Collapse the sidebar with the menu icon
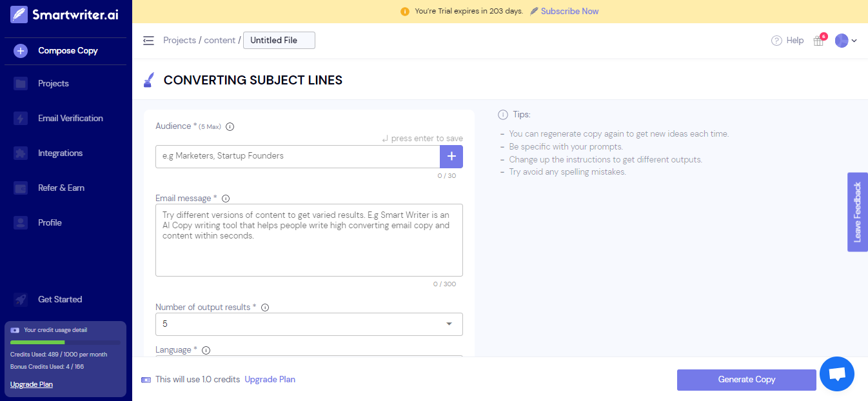 [x=148, y=41]
